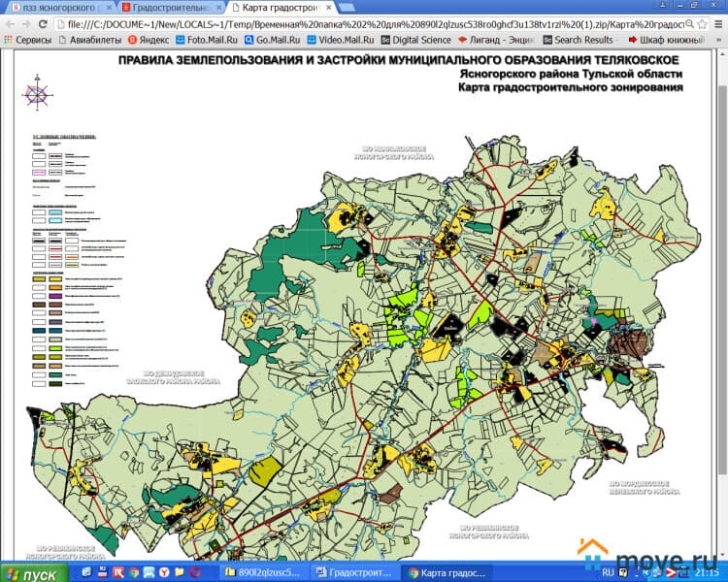The image size is (728, 582).
Task: Open the Digital Science bookmark
Action: click(416, 40)
